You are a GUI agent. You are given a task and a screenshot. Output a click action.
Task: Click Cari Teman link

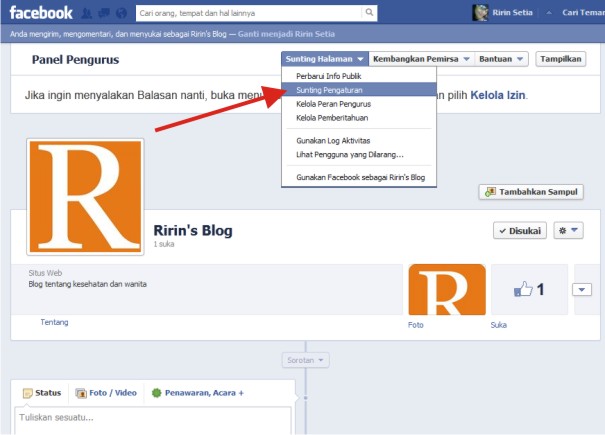click(x=583, y=13)
